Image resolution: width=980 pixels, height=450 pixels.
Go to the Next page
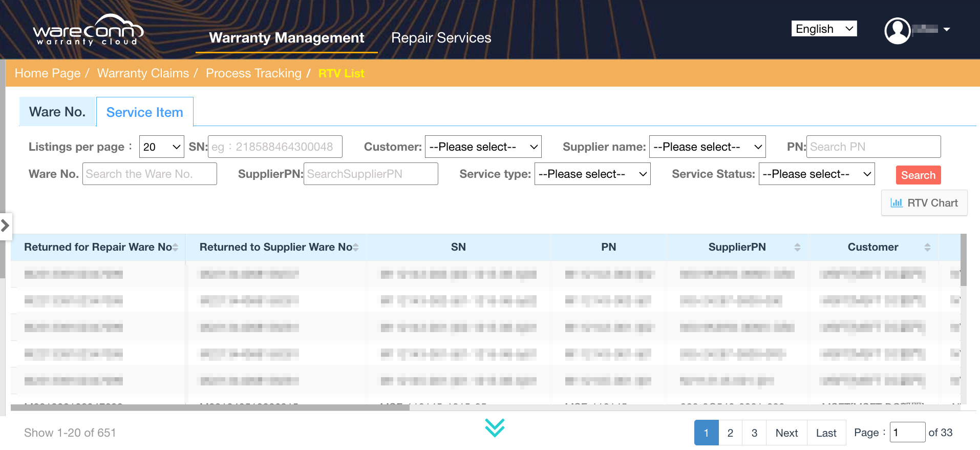786,433
